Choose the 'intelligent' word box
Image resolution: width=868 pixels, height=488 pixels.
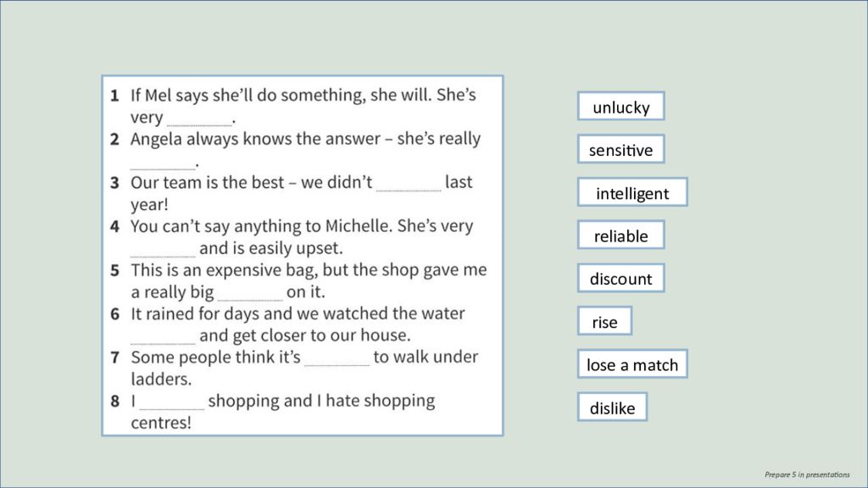coord(632,192)
